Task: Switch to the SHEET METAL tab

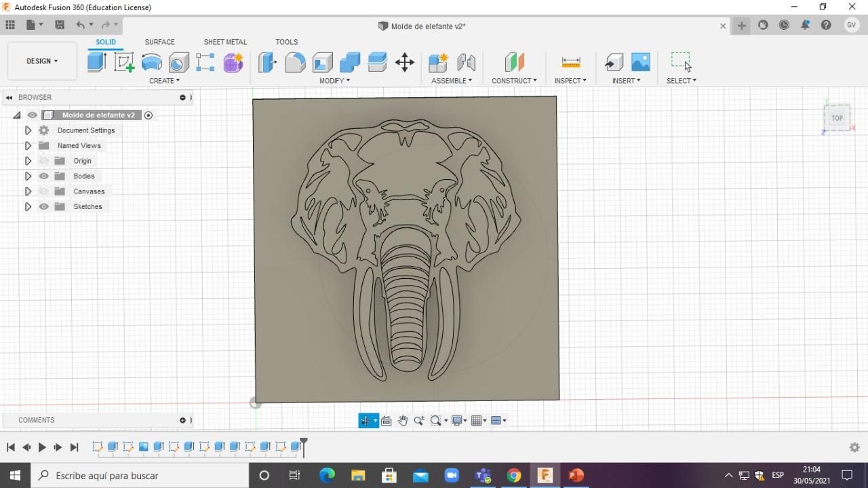Action: (x=225, y=42)
